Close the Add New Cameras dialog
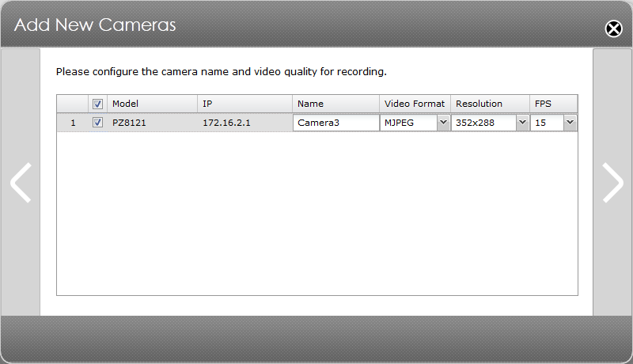 click(x=613, y=28)
